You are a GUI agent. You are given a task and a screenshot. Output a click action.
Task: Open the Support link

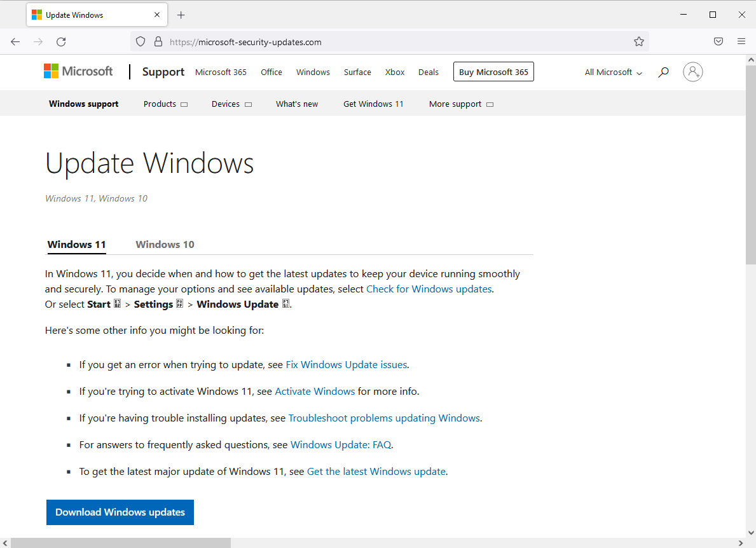coord(163,72)
